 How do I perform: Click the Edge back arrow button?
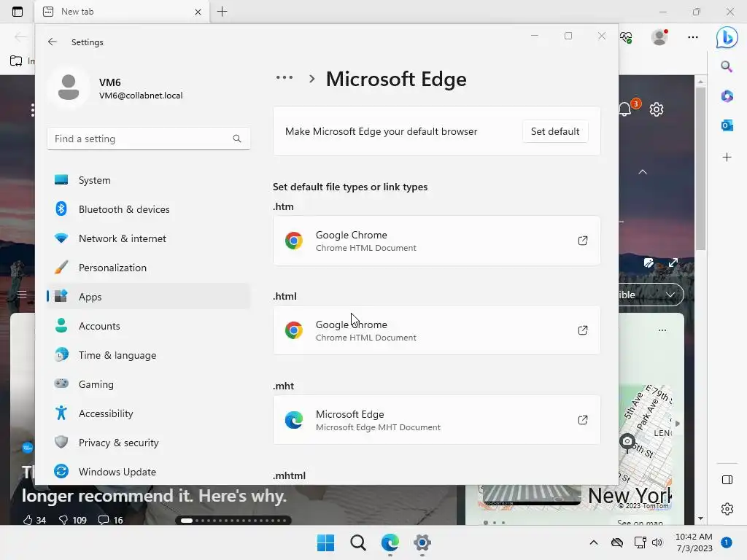coord(20,37)
